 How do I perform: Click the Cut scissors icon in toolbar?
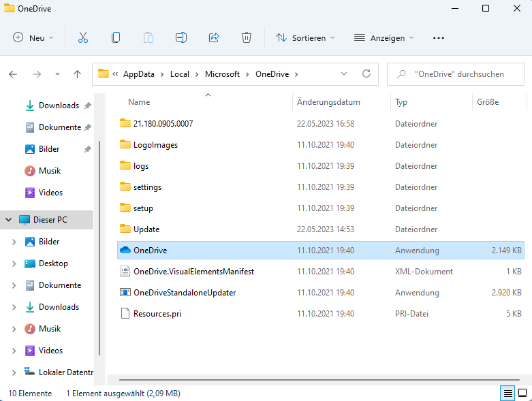pos(83,38)
